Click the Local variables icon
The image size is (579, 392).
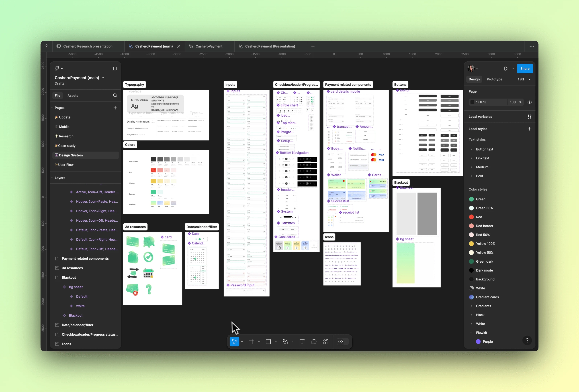(x=530, y=117)
